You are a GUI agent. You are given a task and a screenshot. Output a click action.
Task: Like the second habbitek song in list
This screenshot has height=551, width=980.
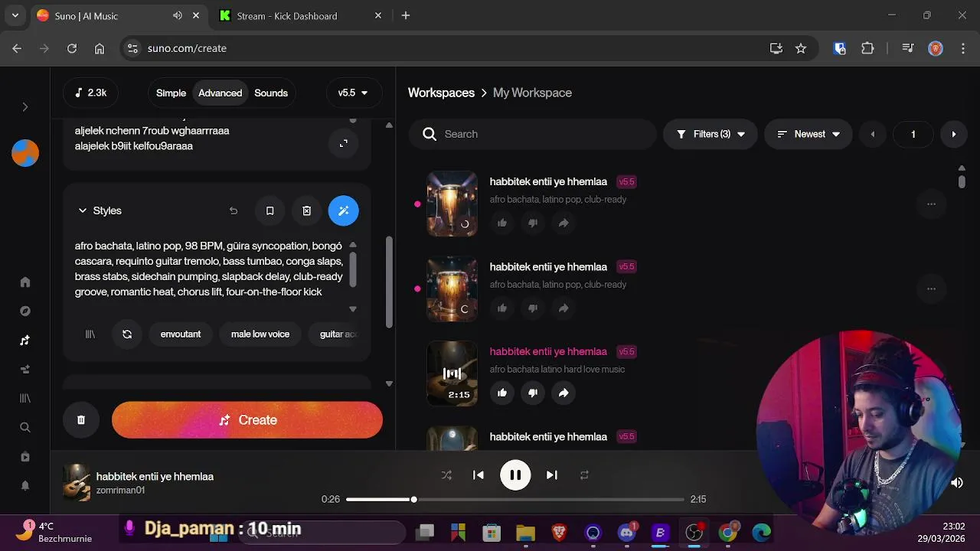[502, 308]
